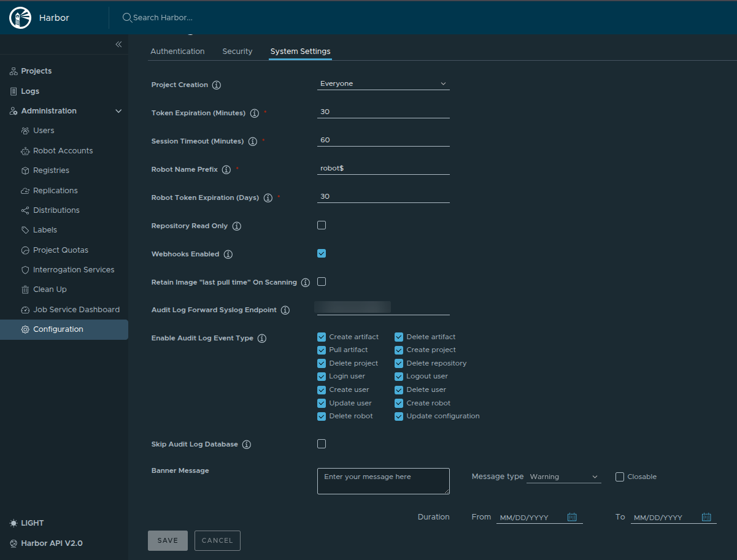Viewport: 737px width, 560px height.
Task: Click the Configuration gear icon
Action: tap(25, 329)
